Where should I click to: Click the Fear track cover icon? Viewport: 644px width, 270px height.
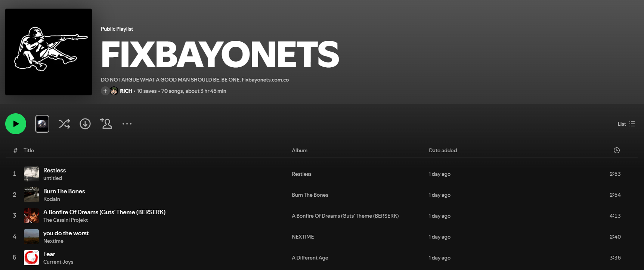pos(31,258)
